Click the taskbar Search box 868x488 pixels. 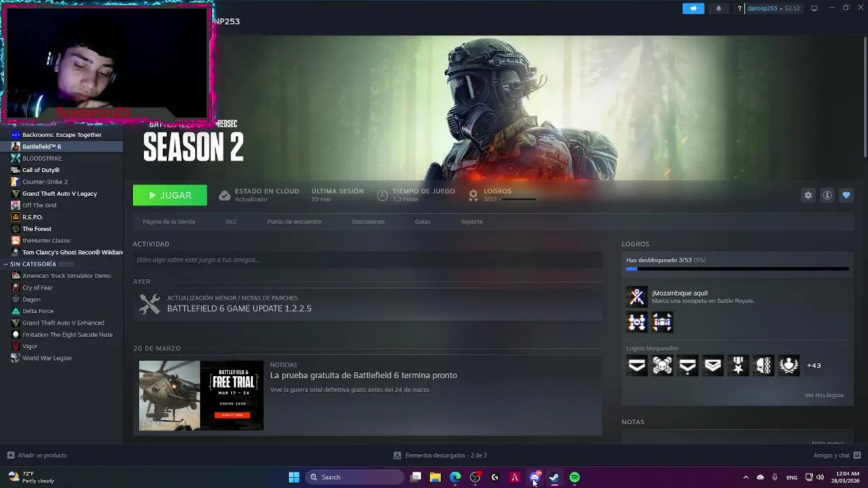tap(355, 477)
